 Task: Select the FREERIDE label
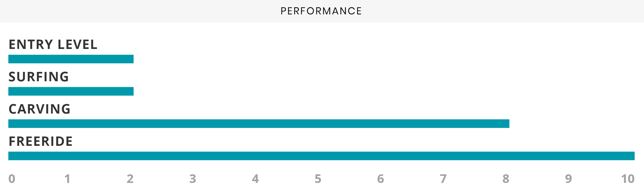[x=41, y=141]
